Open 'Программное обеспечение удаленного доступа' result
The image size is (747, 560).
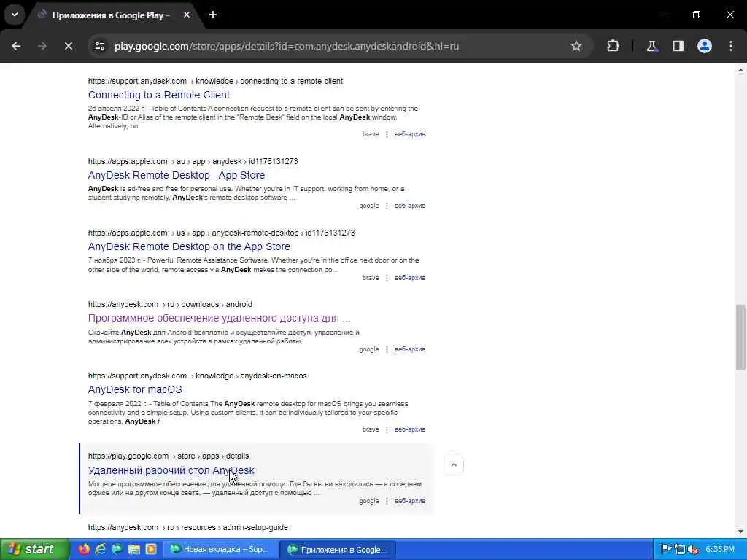219,318
